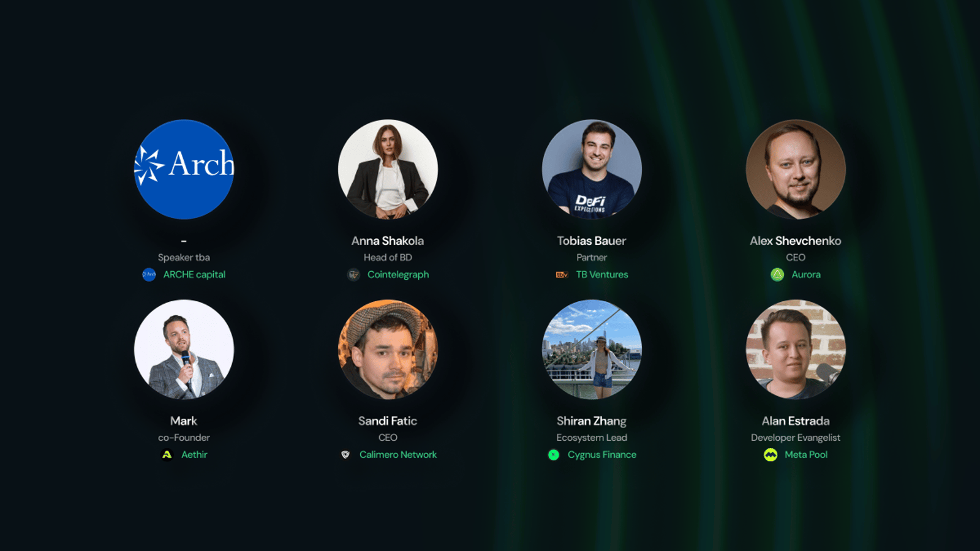Click the Meta Pool logo icon
The height and width of the screenshot is (551, 980).
[771, 454]
